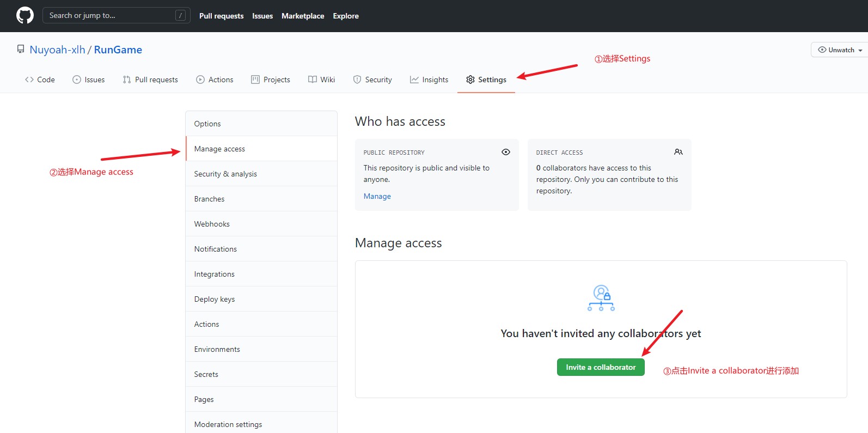The image size is (868, 433).
Task: Click the GitHub Octocat logo
Action: click(25, 15)
